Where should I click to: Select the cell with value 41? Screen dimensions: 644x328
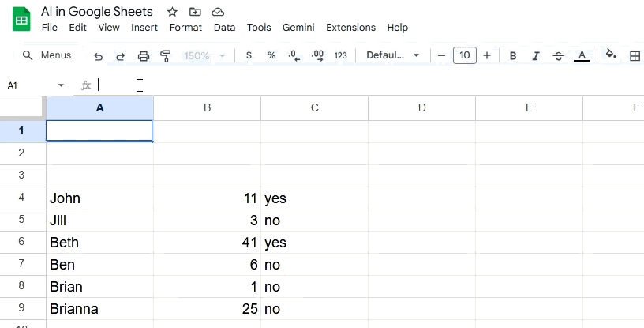coord(207,243)
